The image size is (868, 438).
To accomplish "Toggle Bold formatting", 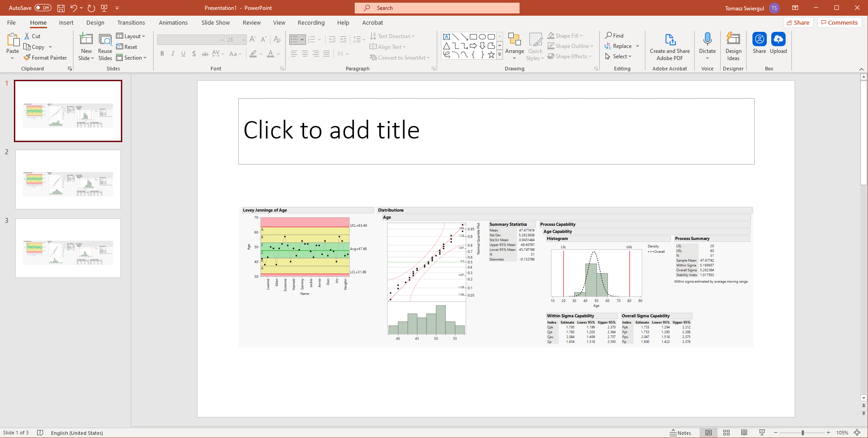I will click(162, 53).
